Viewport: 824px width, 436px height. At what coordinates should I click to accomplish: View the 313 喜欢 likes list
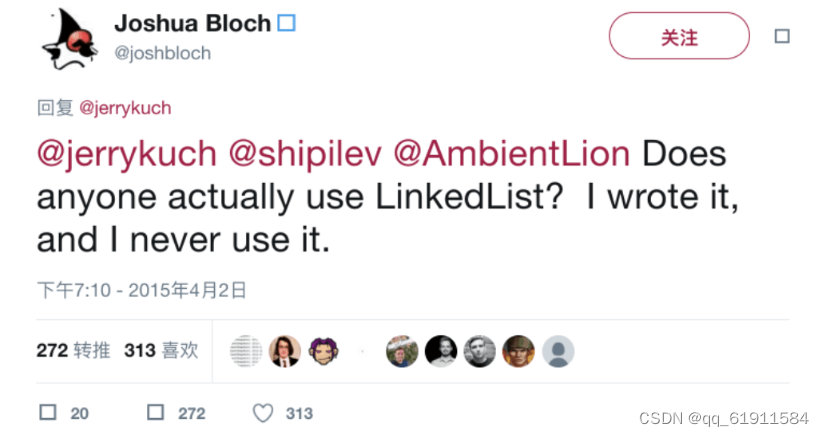[x=161, y=350]
